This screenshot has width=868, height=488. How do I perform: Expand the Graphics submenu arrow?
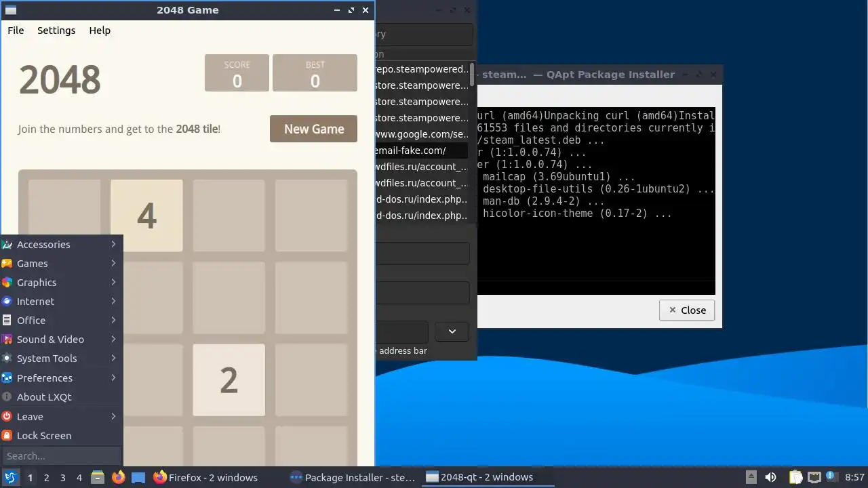pyautogui.click(x=113, y=282)
